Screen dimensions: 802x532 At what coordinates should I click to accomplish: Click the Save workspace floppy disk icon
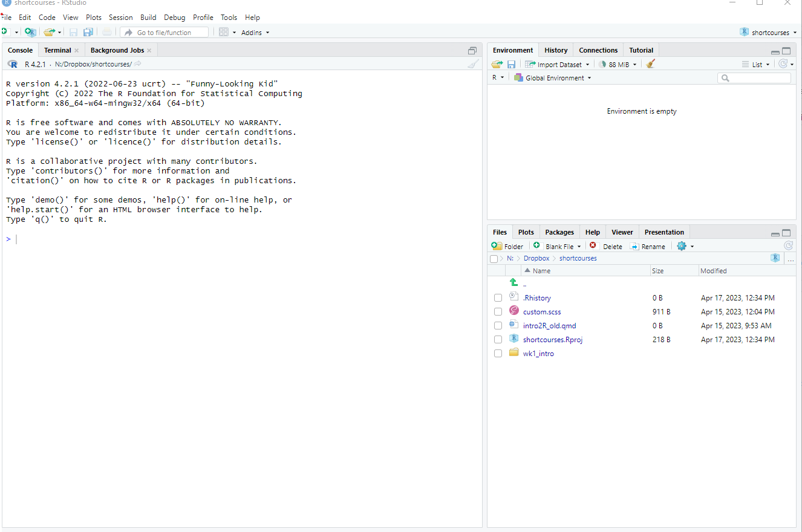512,64
